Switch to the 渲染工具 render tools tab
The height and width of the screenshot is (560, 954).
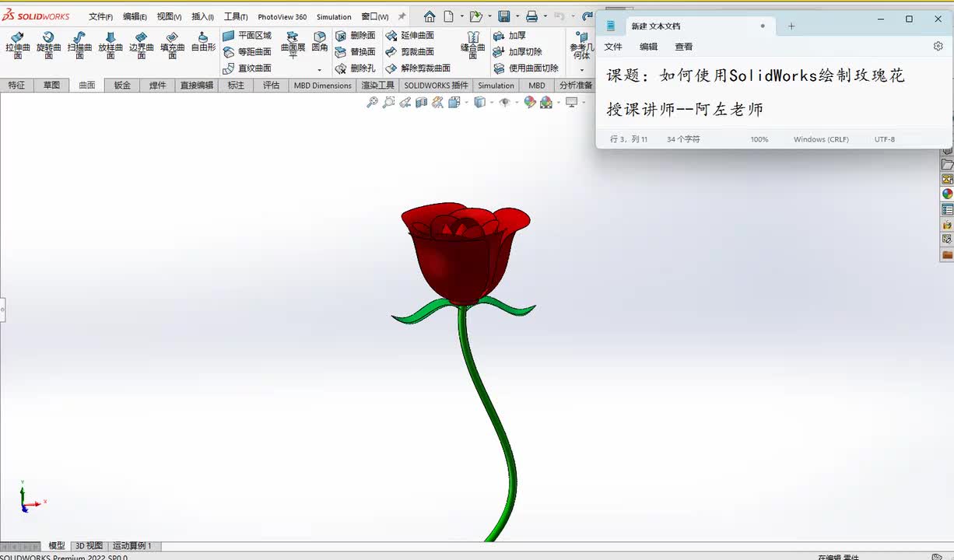click(x=378, y=86)
